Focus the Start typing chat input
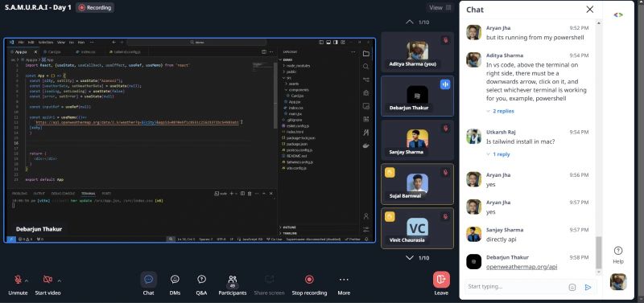Screen dimensions: 644x303 coord(515,287)
